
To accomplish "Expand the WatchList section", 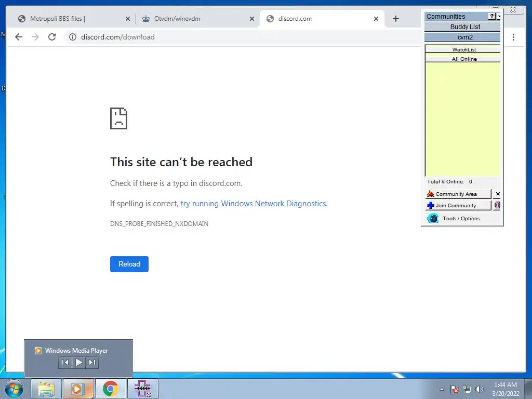I will (x=463, y=49).
